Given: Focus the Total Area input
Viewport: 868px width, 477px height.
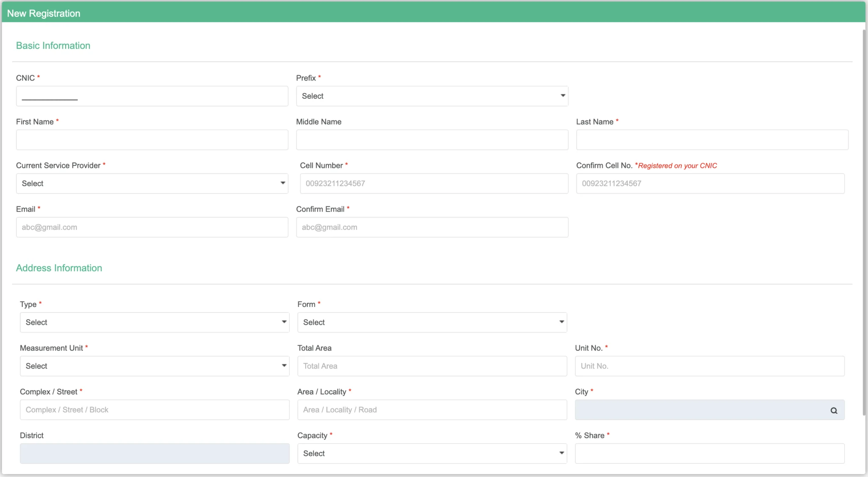Looking at the screenshot, I should tap(431, 366).
